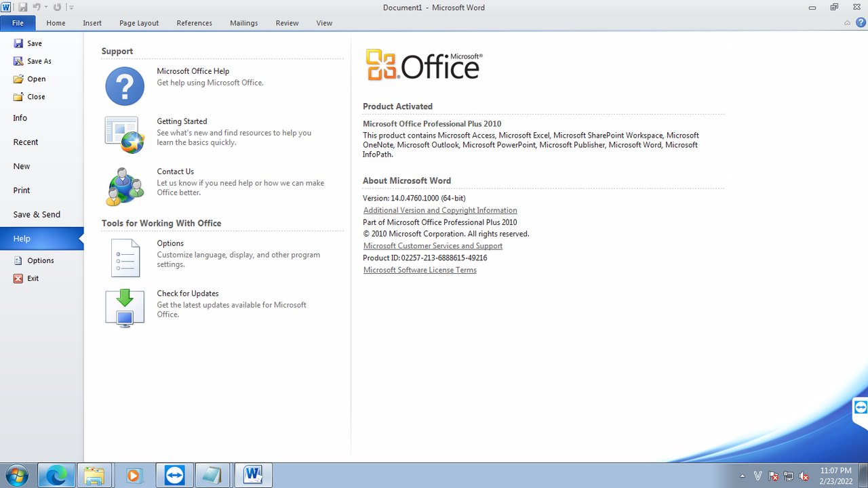
Task: Click the muted volume tray icon
Action: tap(804, 476)
